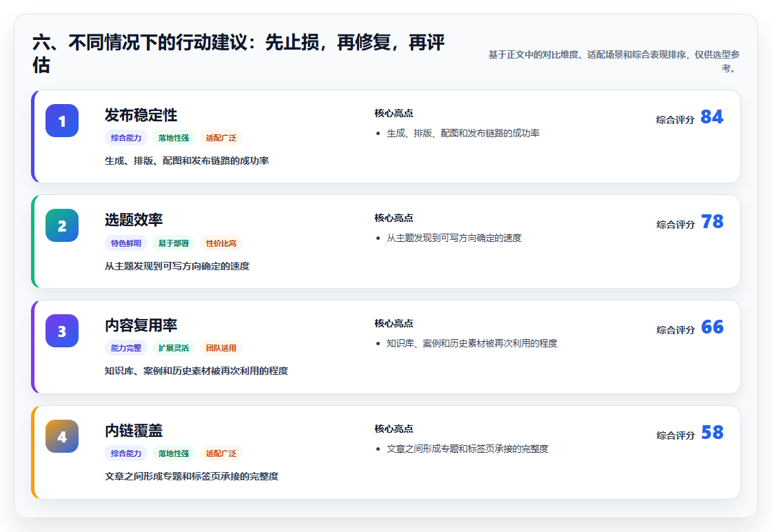Click the 能力完整 tag
The image size is (772, 532).
(x=126, y=348)
